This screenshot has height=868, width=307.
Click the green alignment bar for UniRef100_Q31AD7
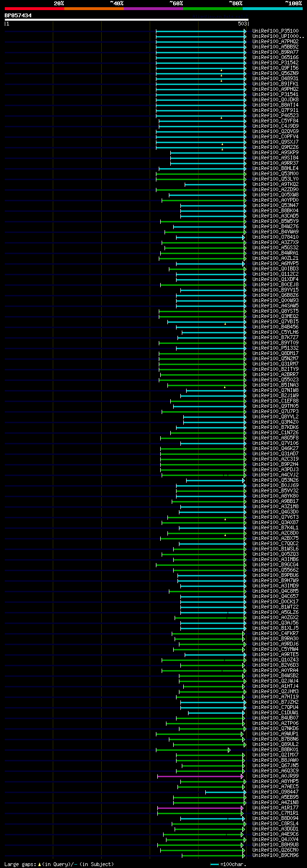pyautogui.click(x=203, y=454)
